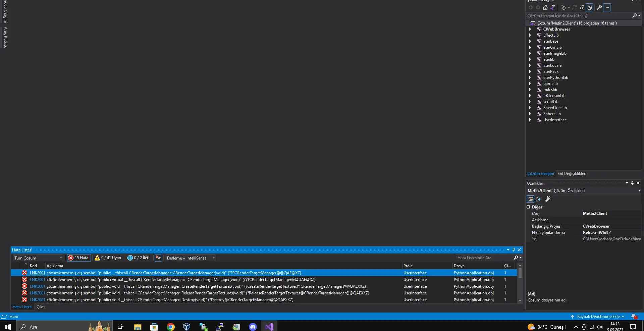
Task: Sort by the Proje column header
Action: (408, 266)
